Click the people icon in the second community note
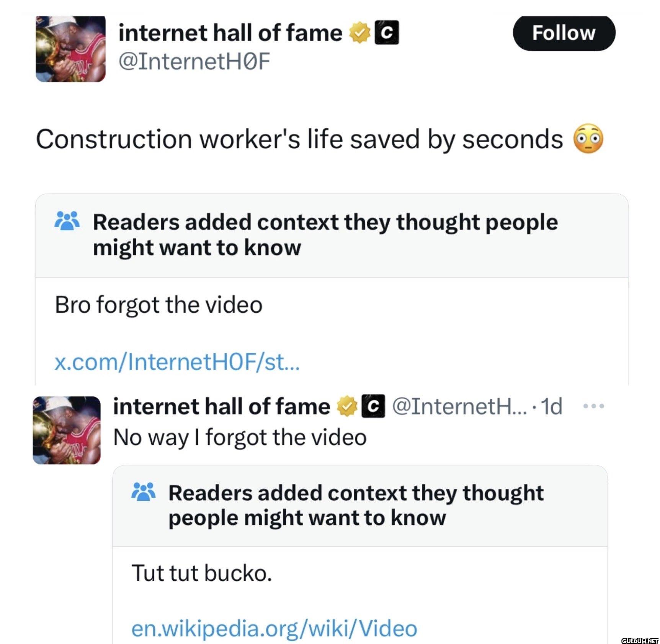Viewport: 660px width, 644px height. tap(143, 492)
